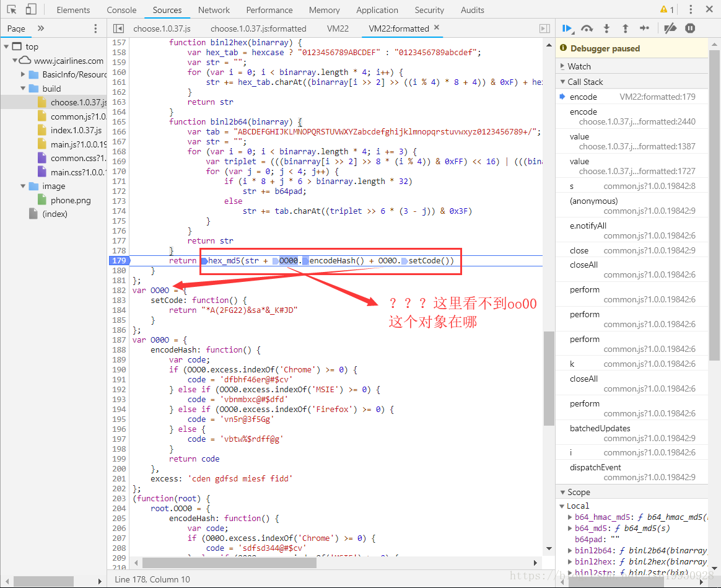
Task: Step into next function call
Action: 606,29
